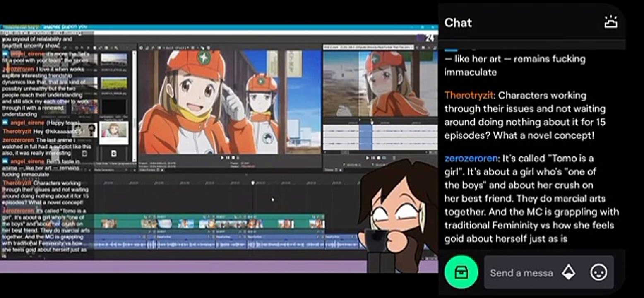Click the main timeline playhead marker

pyautogui.click(x=253, y=183)
